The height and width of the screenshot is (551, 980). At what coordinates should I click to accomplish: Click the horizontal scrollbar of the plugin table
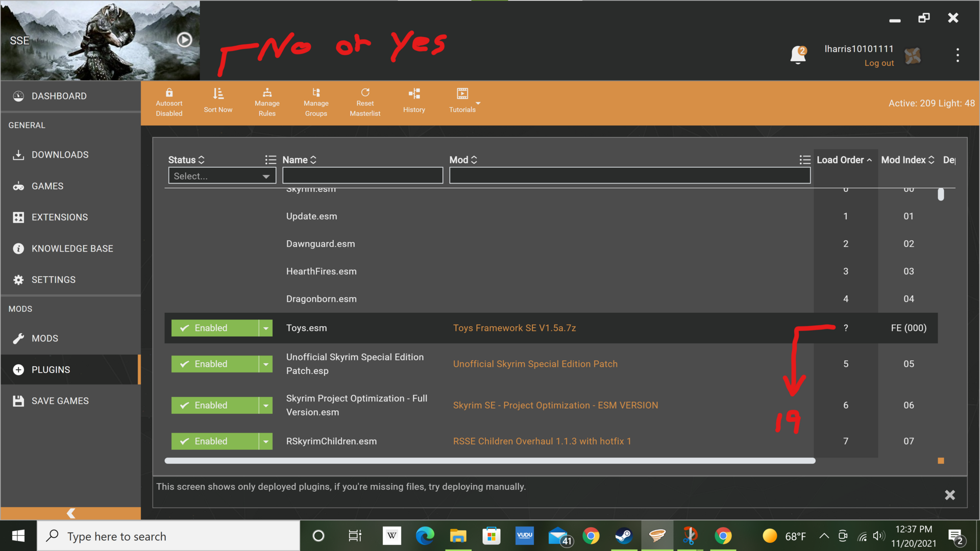tap(490, 461)
